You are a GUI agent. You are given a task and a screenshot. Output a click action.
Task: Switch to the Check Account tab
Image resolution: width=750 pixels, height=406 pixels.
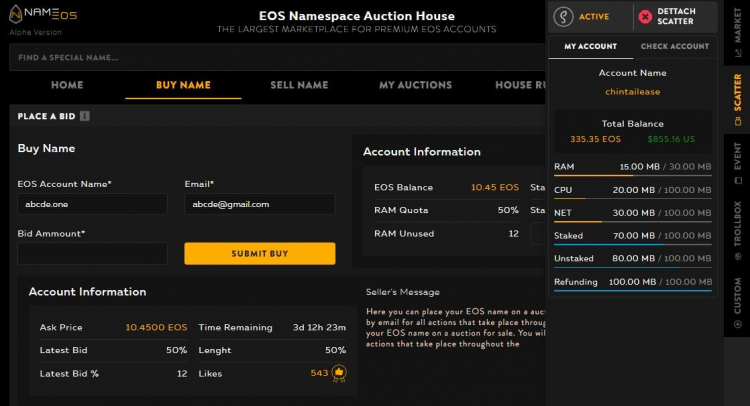674,46
